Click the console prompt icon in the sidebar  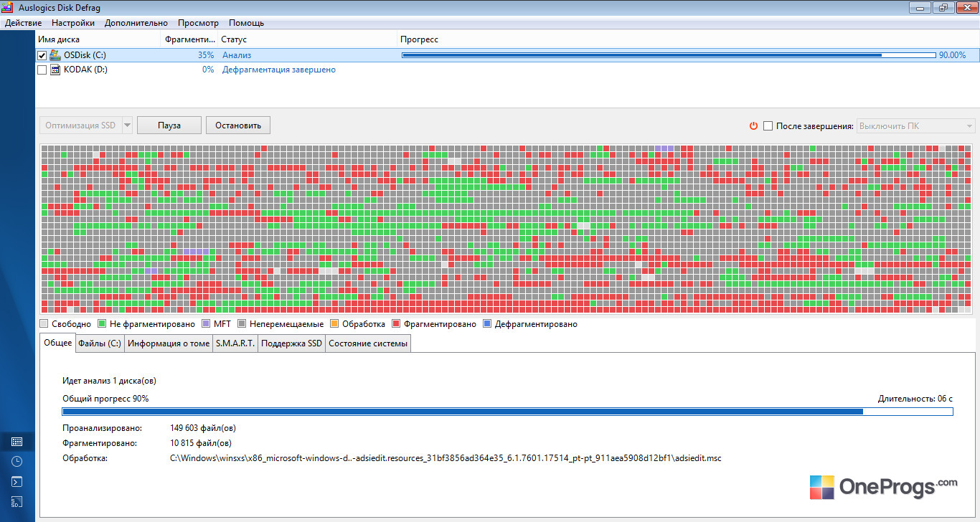pos(17,482)
